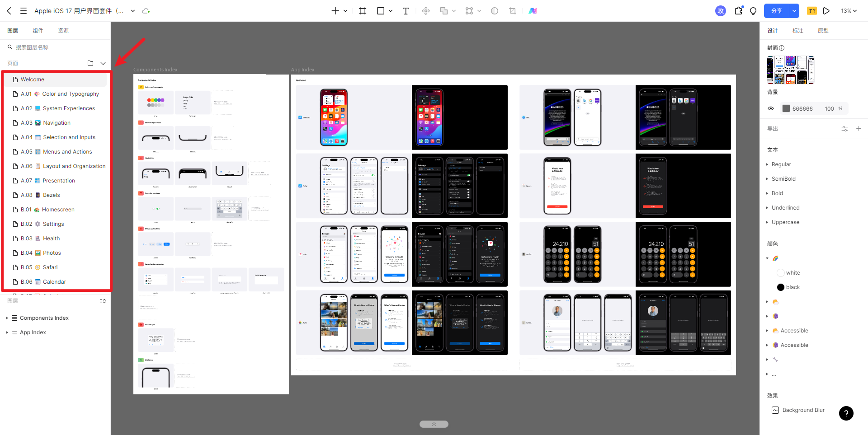868x435 pixels.
Task: Select the Frame tool
Action: point(363,11)
